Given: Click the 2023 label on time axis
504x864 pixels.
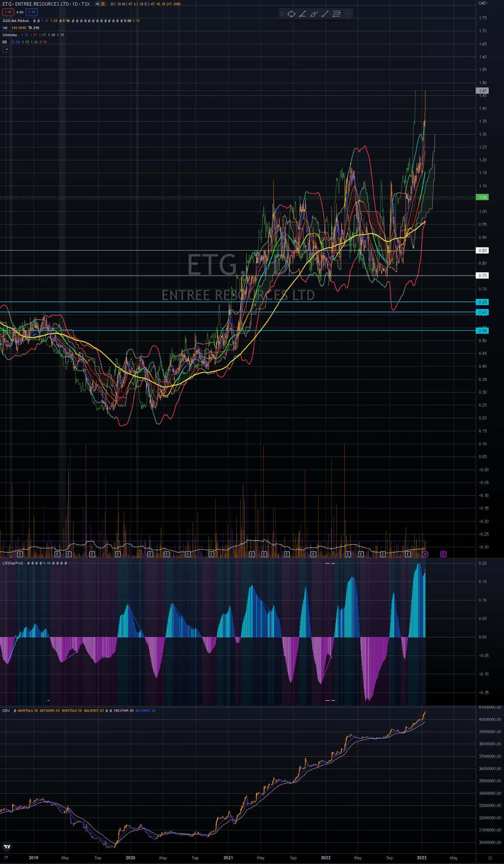Looking at the screenshot, I should [422, 858].
